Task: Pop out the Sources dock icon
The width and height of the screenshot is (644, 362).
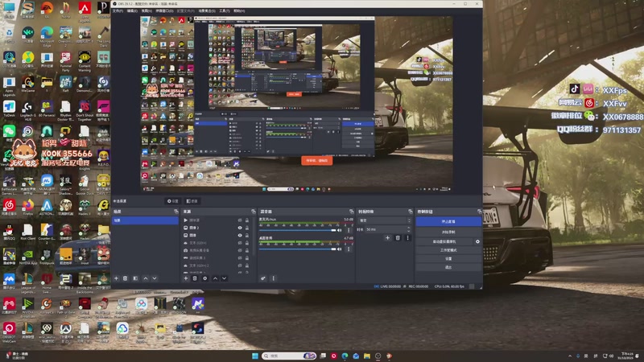Action: click(253, 212)
